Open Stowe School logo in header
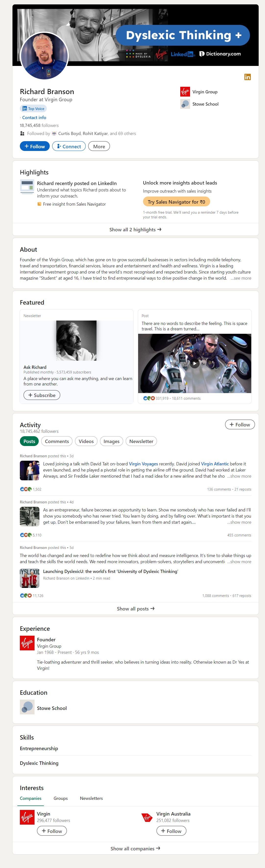The image size is (265, 868). (x=185, y=104)
